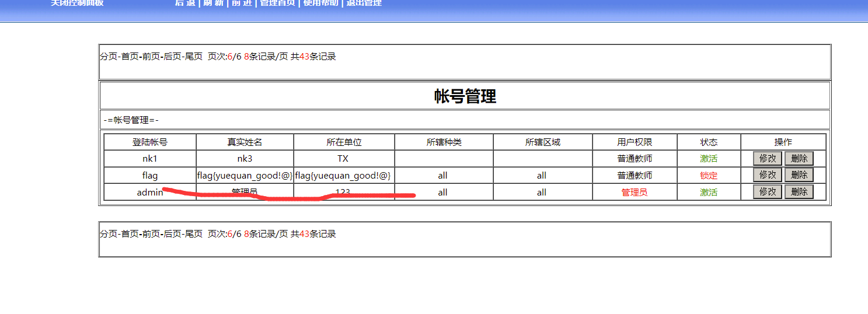Click flag row's all under 所辖区域
The image size is (868, 314).
click(x=542, y=176)
